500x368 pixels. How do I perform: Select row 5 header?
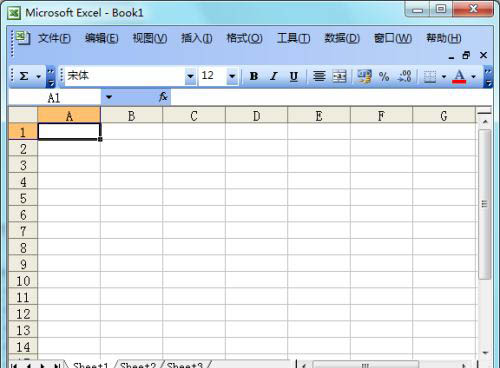pos(23,198)
